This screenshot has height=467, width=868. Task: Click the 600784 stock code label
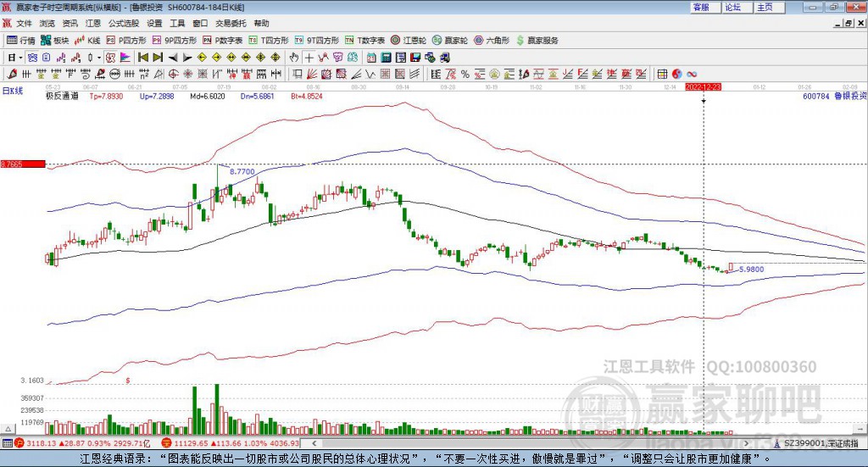(x=816, y=97)
